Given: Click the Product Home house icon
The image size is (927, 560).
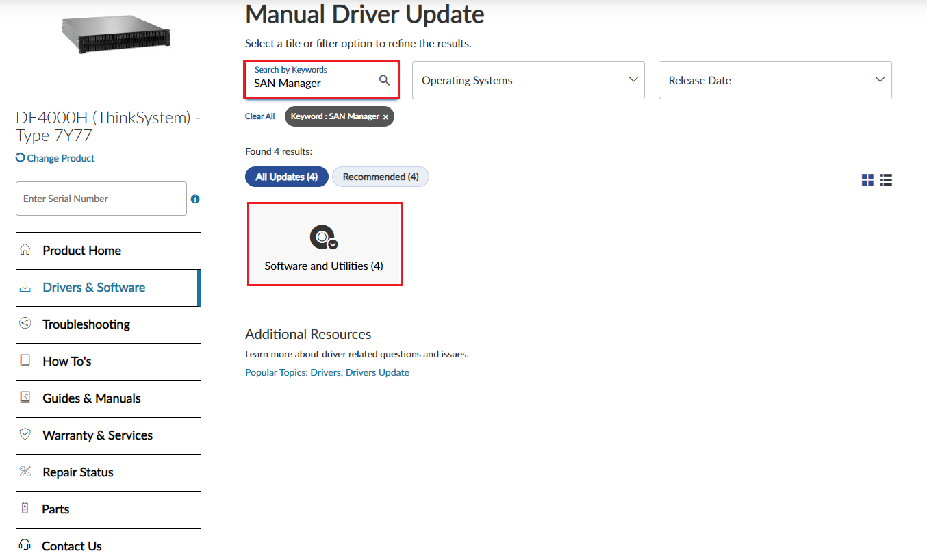Looking at the screenshot, I should pyautogui.click(x=25, y=250).
